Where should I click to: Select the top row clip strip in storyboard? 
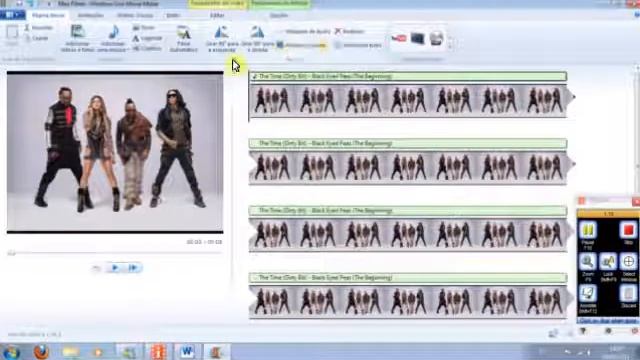click(x=407, y=100)
